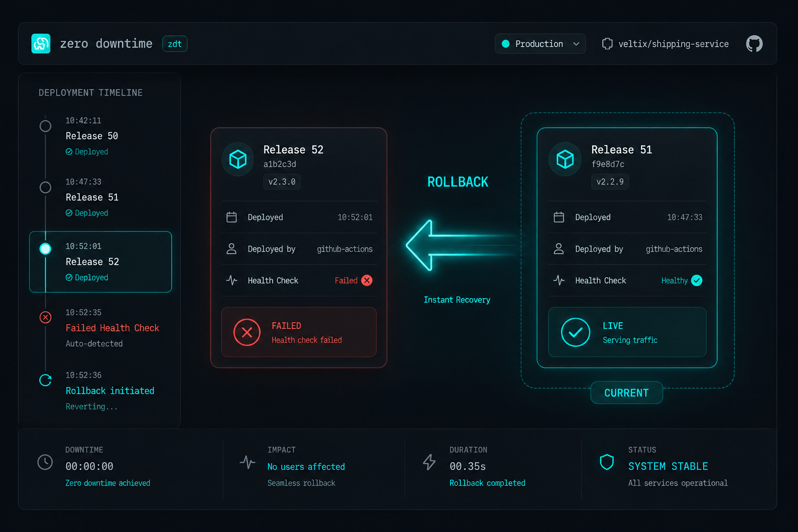Click the shield icon next to Status
Viewport: 798px width, 532px height.
pos(607,462)
